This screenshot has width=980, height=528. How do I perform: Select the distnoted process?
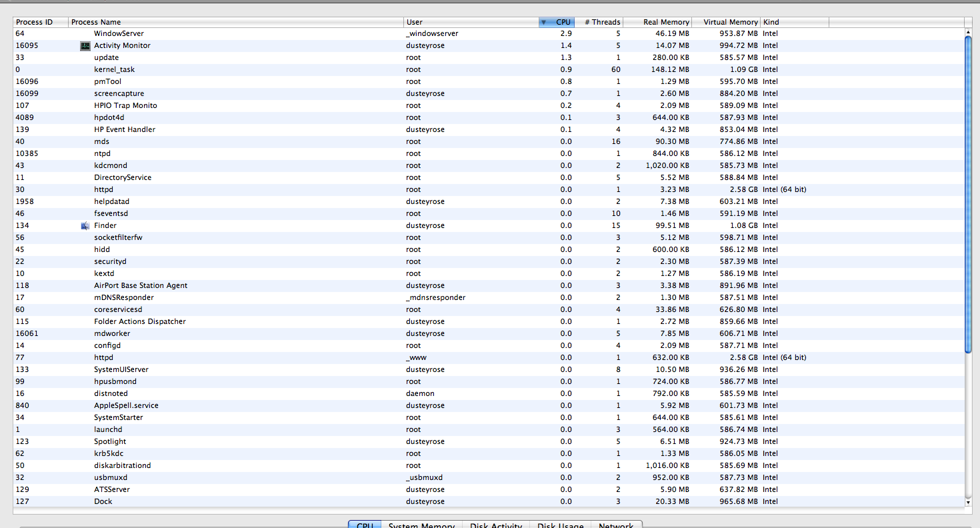pos(489,393)
